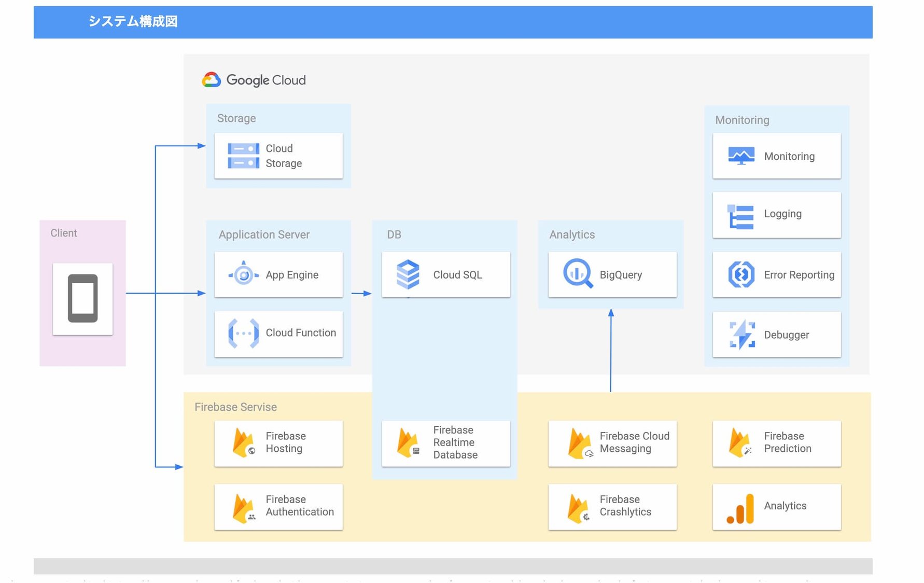924x583 pixels.
Task: Select the 'Firebase Hosting' label
Action: (x=286, y=442)
